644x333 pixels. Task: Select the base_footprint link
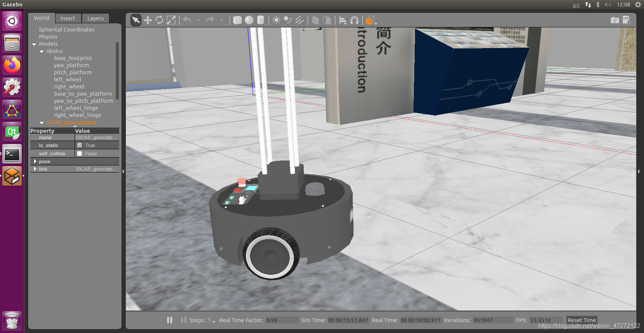[73, 58]
